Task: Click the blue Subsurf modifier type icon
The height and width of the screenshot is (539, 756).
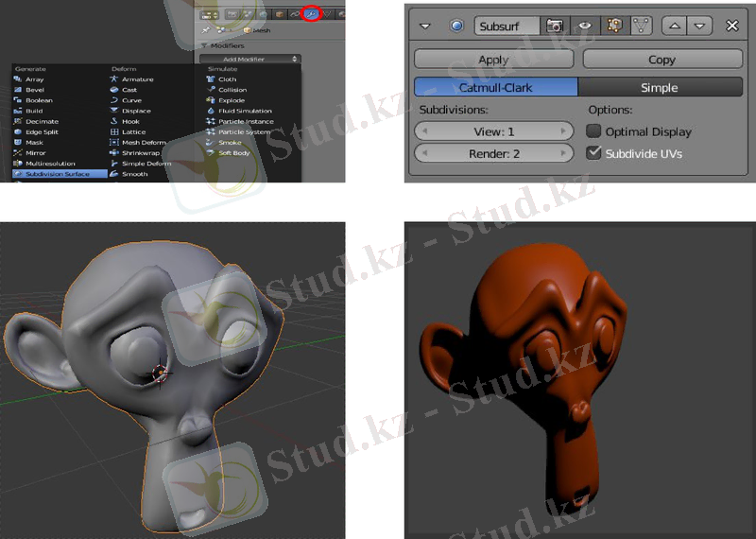Action: click(x=457, y=26)
